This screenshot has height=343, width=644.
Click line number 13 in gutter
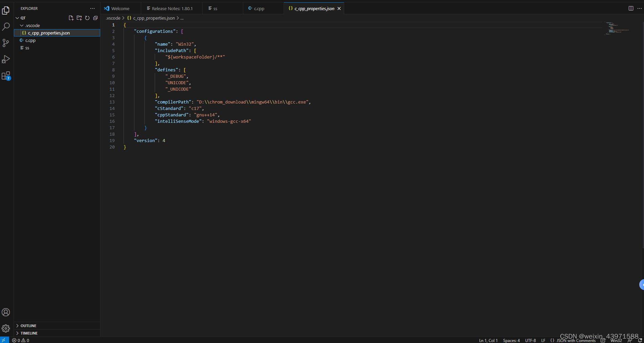(x=112, y=102)
